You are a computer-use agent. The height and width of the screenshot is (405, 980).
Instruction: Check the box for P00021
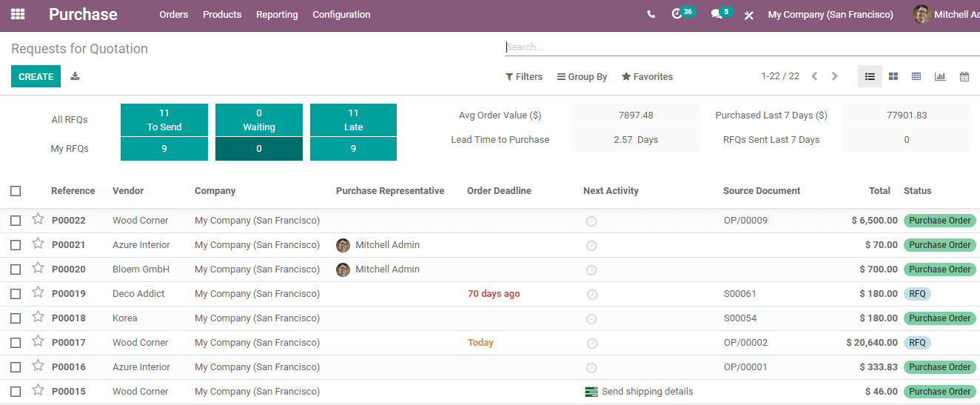point(16,245)
